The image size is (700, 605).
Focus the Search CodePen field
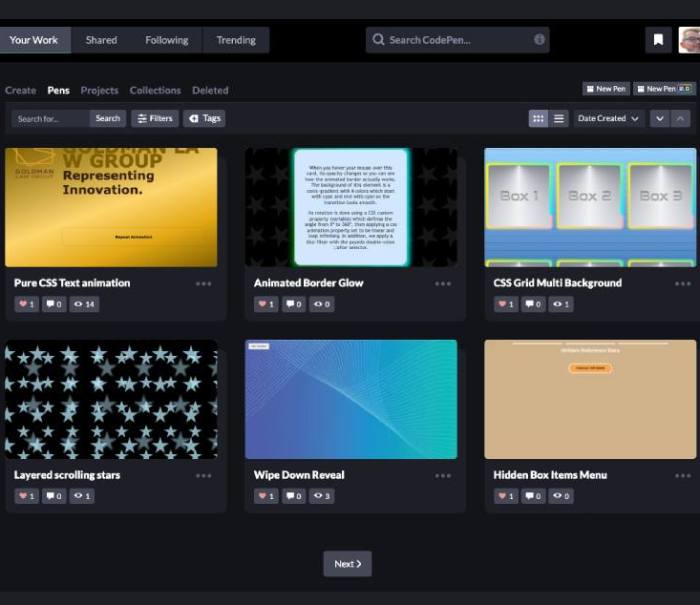click(458, 40)
